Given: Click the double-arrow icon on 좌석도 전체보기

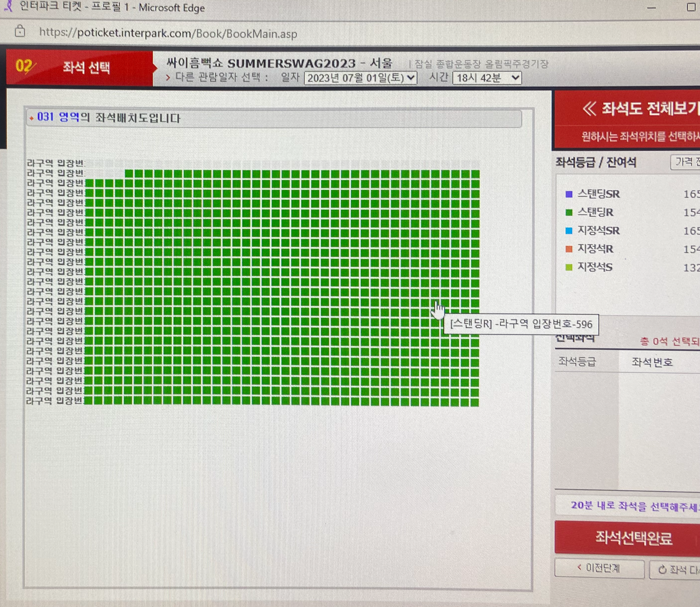Looking at the screenshot, I should click(589, 109).
